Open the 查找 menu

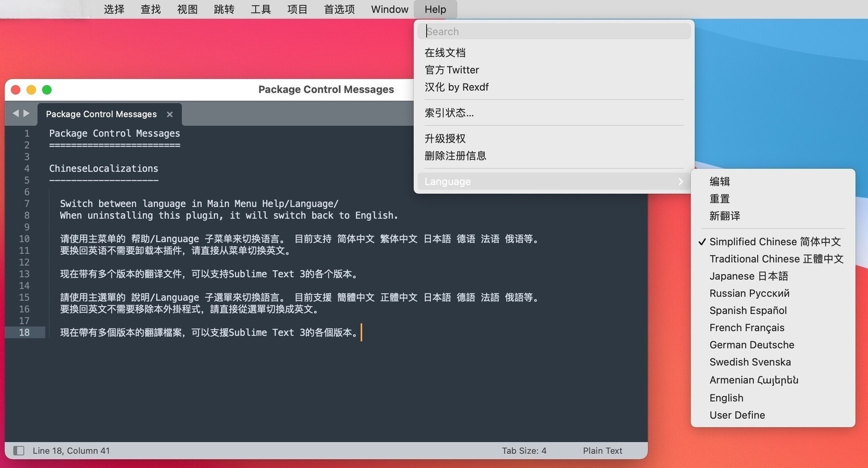pos(151,10)
